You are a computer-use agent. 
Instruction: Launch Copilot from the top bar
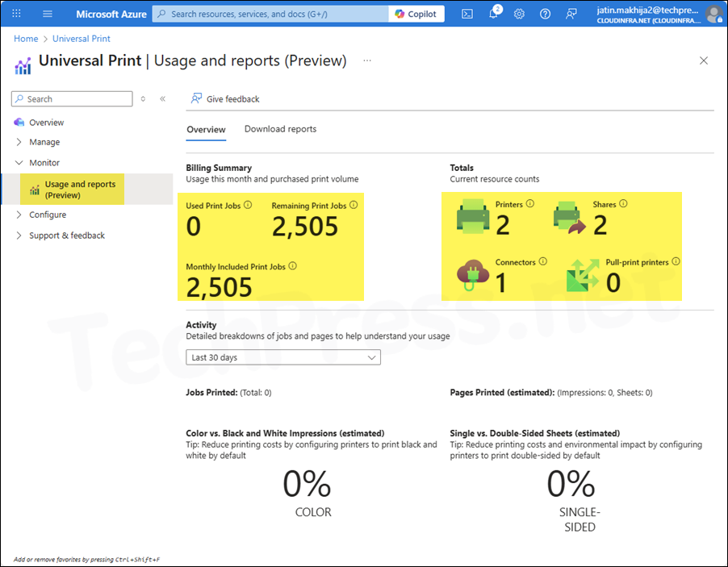pos(416,14)
